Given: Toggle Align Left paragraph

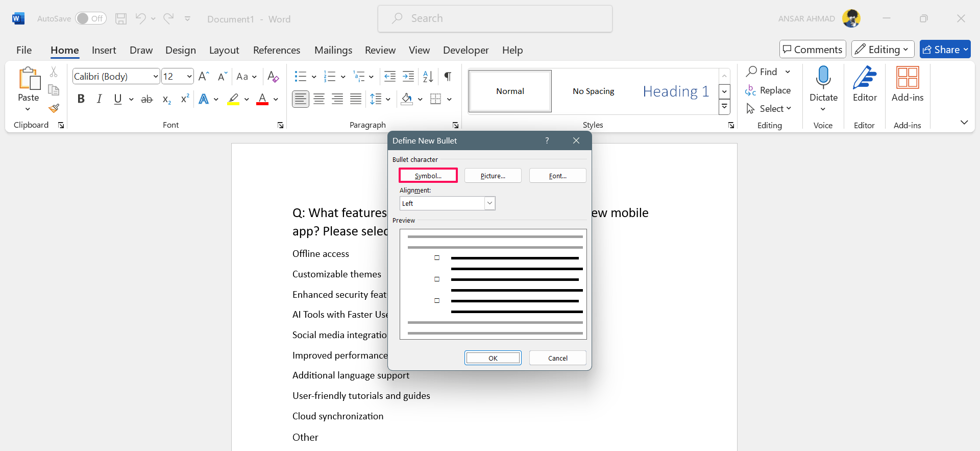Looking at the screenshot, I should coord(301,99).
